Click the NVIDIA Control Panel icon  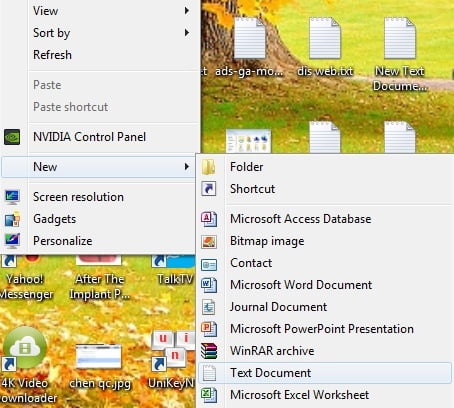click(x=12, y=137)
